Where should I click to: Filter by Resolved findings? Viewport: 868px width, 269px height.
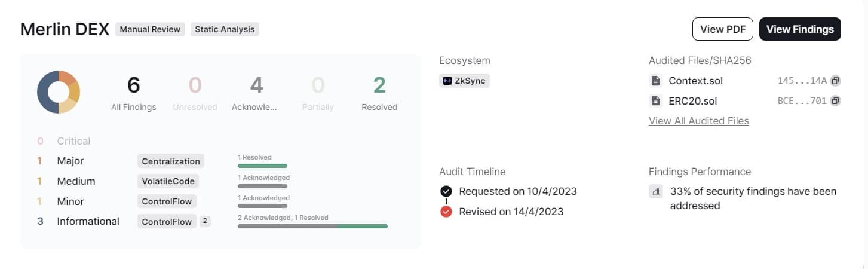click(379, 93)
